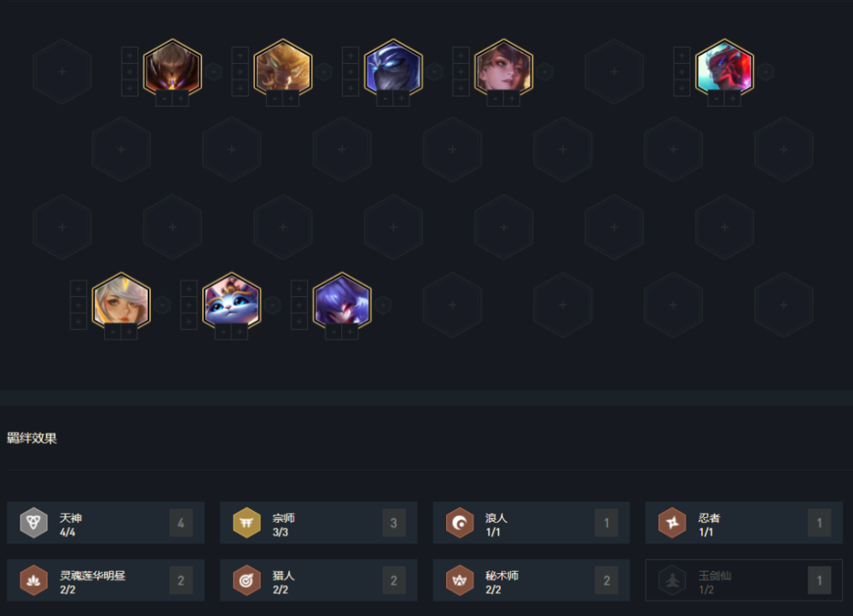Open the inactive 玉剑仙 trait card

pyautogui.click(x=744, y=580)
